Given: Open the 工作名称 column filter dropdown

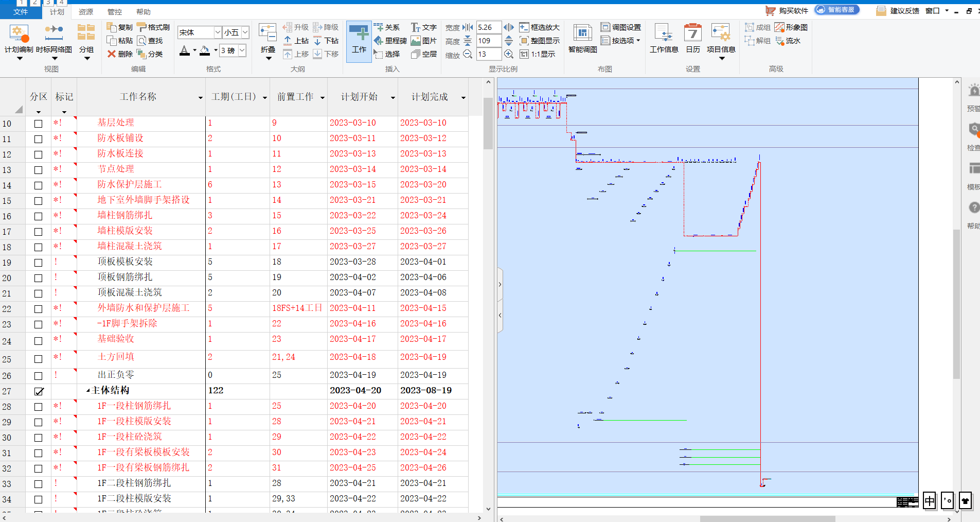Looking at the screenshot, I should 200,98.
